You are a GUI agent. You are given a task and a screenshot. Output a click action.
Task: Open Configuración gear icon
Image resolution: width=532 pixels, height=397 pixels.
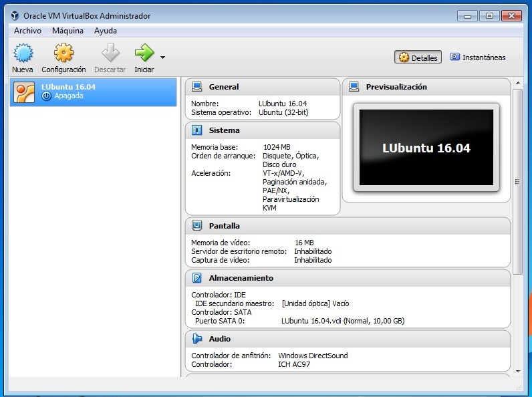(x=63, y=53)
